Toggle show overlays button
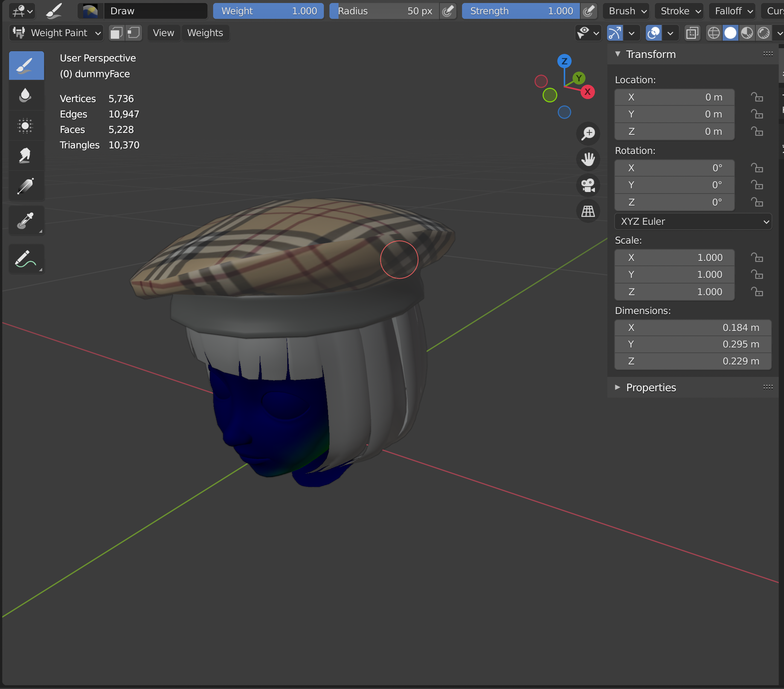Viewport: 784px width, 689px height. (x=654, y=33)
